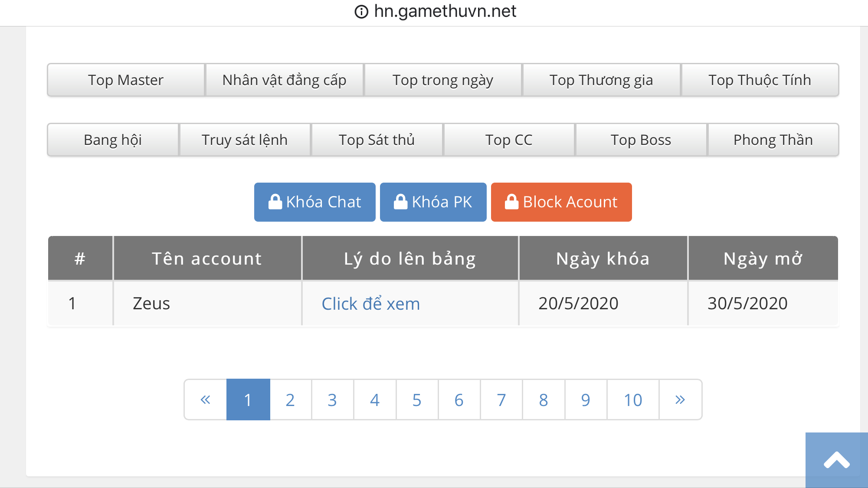868x488 pixels.
Task: Click the scroll-to-top arrow icon
Action: pyautogui.click(x=836, y=460)
